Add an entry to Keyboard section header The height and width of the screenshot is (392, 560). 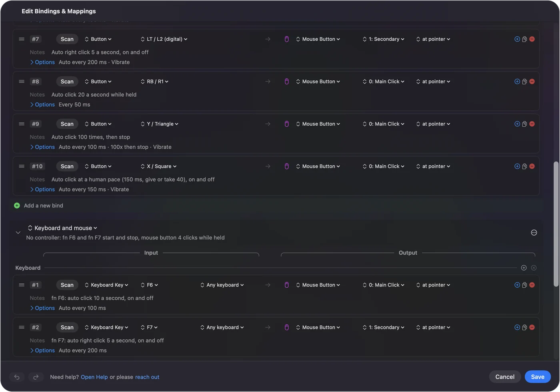524,268
